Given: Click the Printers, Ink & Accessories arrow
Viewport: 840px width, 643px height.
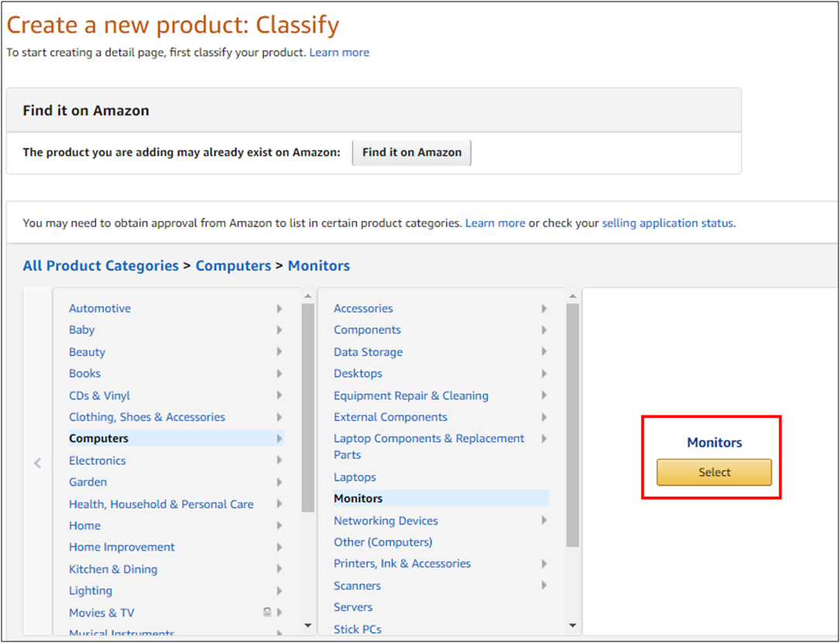Looking at the screenshot, I should (544, 564).
